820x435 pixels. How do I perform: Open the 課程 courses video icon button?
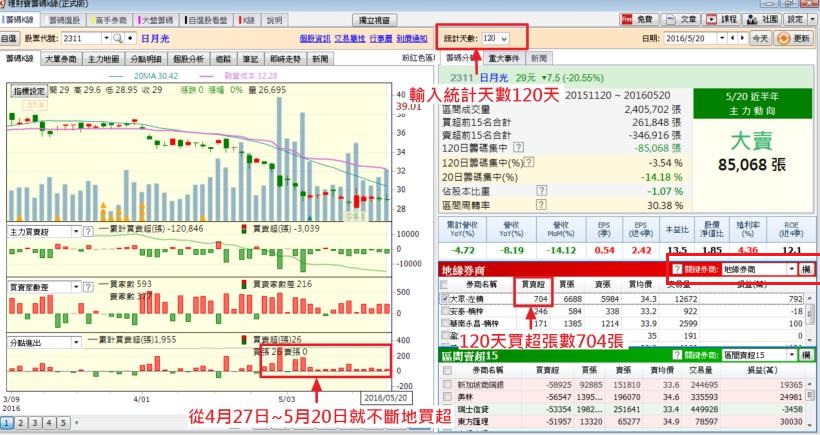(722, 19)
